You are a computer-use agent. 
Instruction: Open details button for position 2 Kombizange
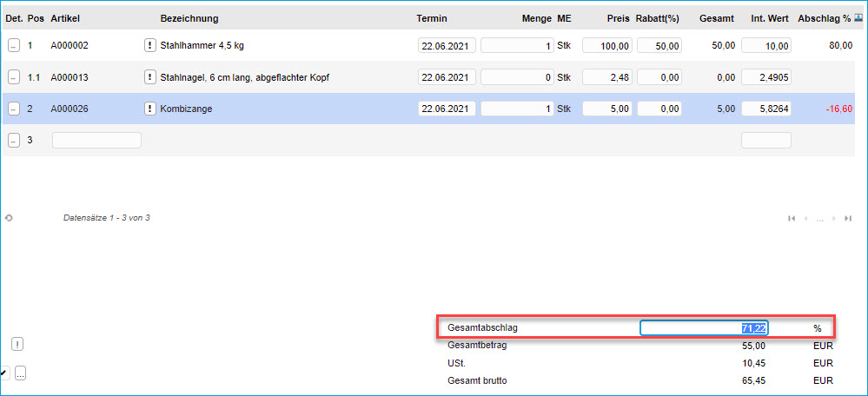[x=13, y=109]
